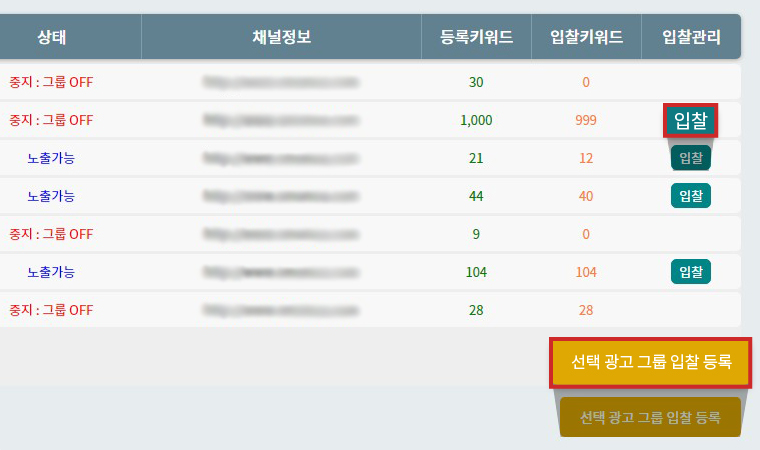Select the bid keyword value 40

[586, 196]
